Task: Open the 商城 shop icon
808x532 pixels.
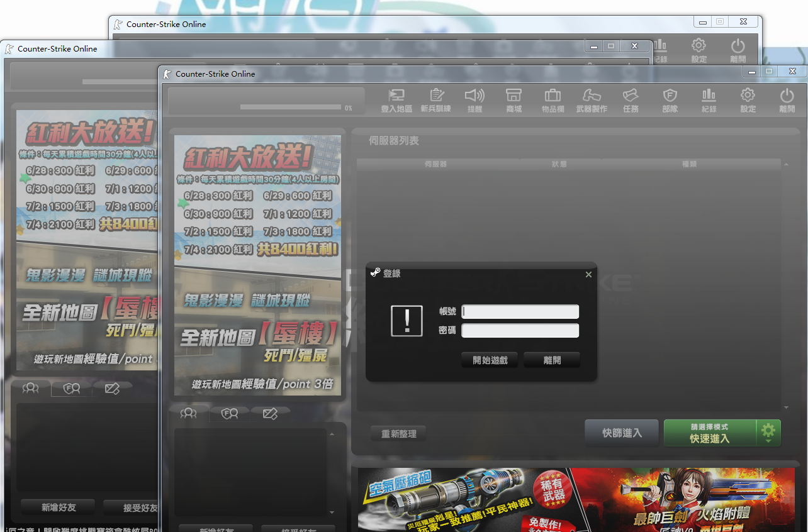Action: pos(513,101)
